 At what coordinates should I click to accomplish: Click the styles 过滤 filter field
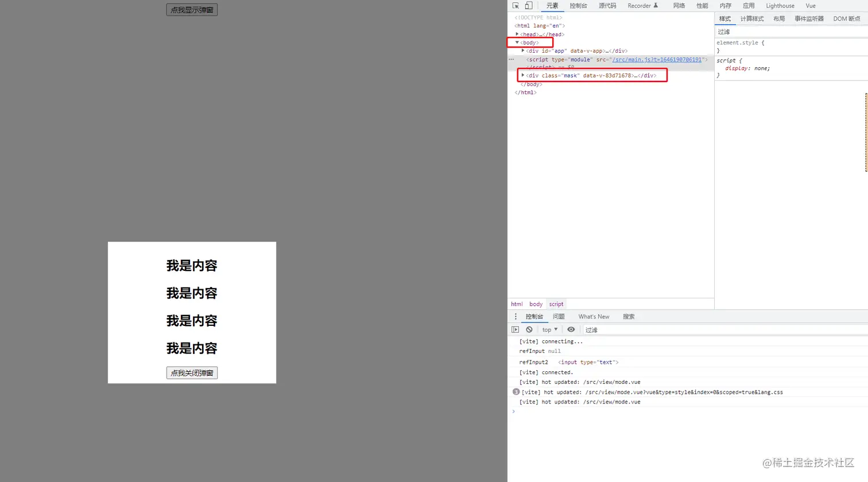point(791,32)
